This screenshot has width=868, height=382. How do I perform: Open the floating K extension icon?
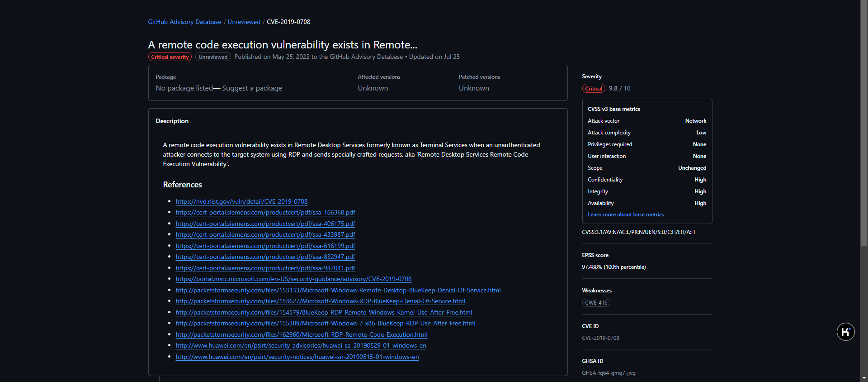845,332
